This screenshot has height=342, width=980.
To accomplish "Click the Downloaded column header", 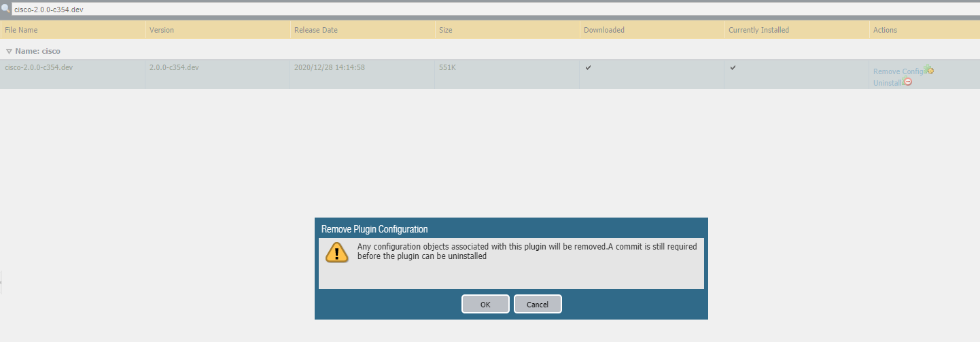I will pos(652,30).
